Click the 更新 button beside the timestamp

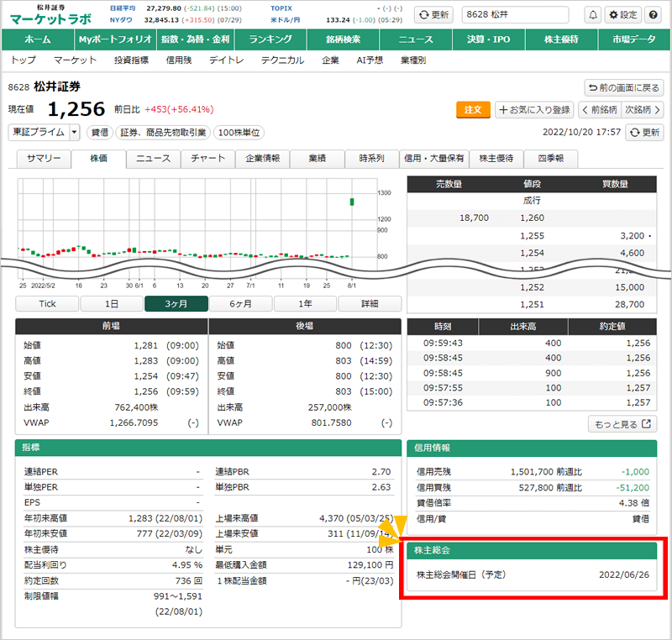click(644, 133)
